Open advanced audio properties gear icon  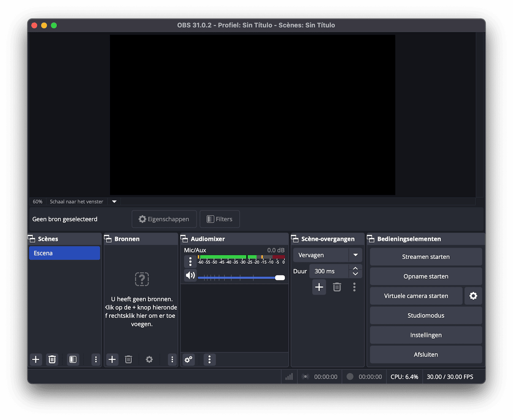coord(189,359)
